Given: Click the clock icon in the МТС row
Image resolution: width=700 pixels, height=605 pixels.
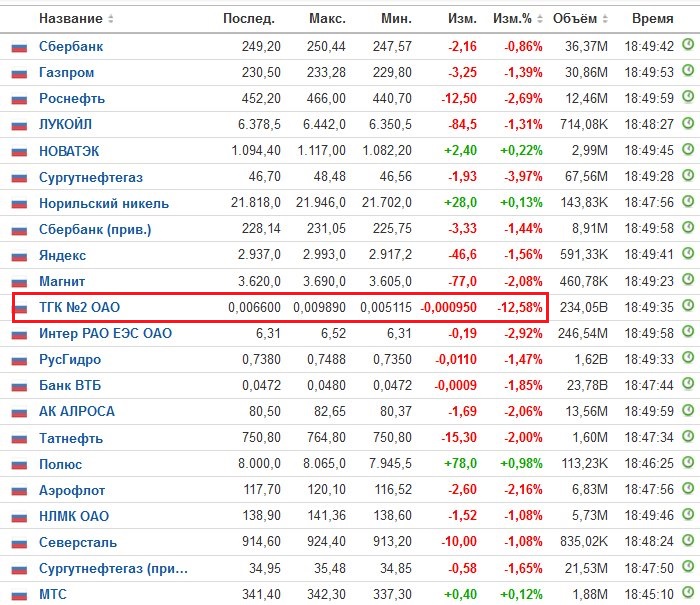Looking at the screenshot, I should [688, 592].
